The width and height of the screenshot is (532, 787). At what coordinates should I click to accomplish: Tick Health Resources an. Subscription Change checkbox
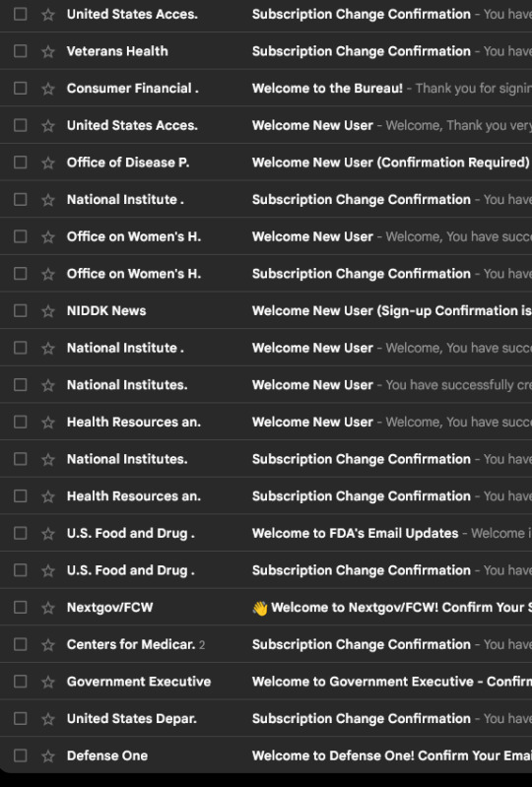pyautogui.click(x=20, y=496)
